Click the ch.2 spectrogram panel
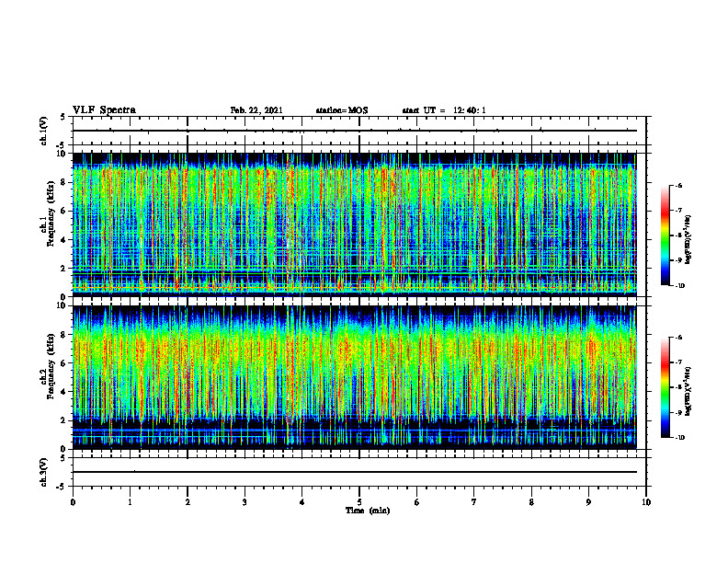Image resolution: width=728 pixels, height=563 pixels. (x=355, y=377)
